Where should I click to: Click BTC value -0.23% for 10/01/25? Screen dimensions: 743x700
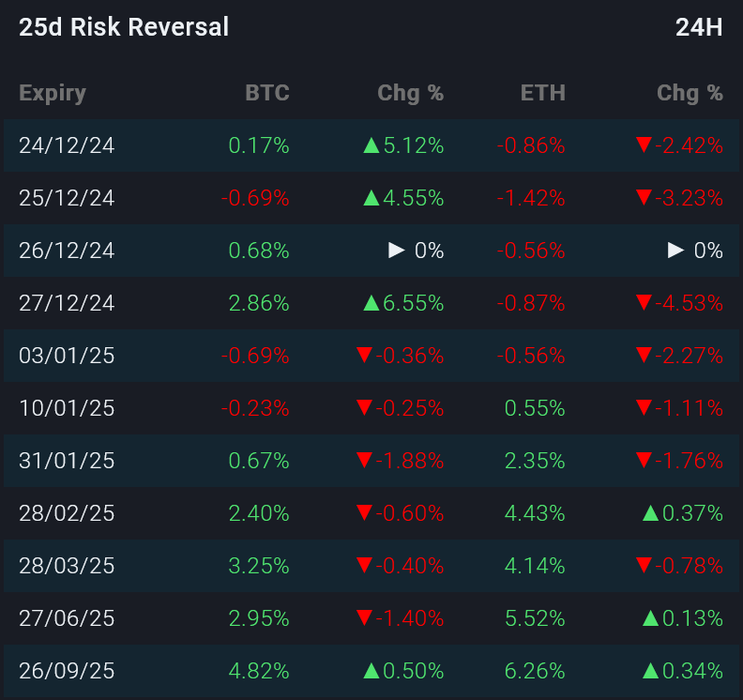255,408
